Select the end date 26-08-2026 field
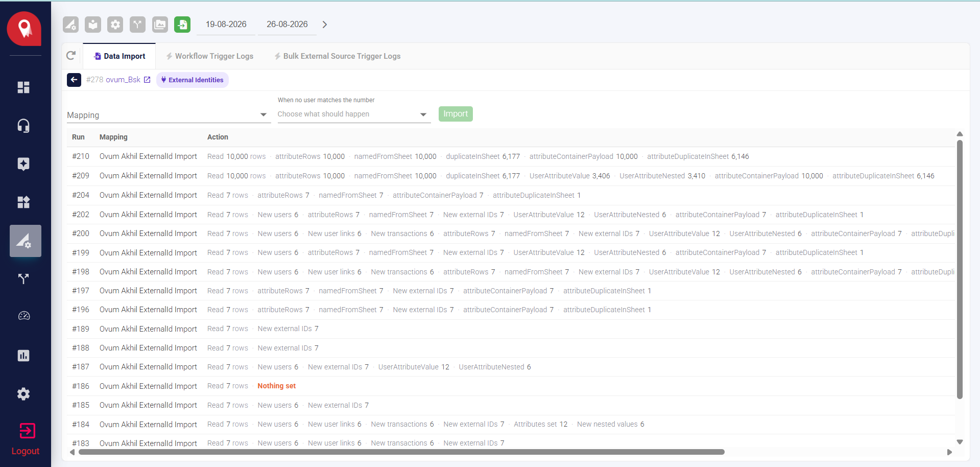The image size is (980, 467). pyautogui.click(x=287, y=25)
